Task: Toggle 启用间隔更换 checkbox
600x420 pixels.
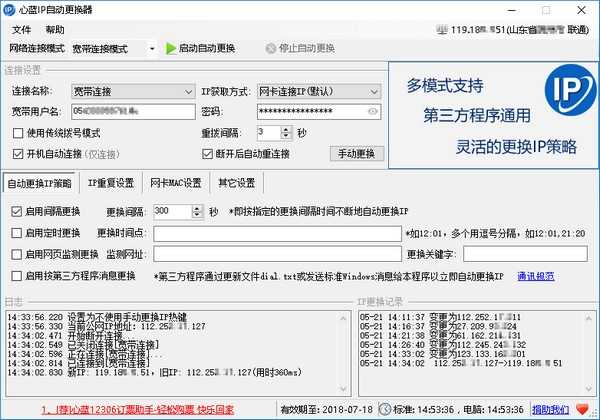Action: click(x=16, y=212)
